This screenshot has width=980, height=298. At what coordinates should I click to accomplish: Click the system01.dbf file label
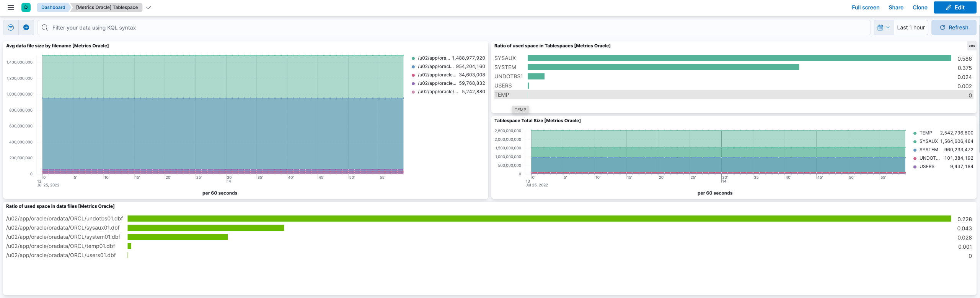coord(63,237)
